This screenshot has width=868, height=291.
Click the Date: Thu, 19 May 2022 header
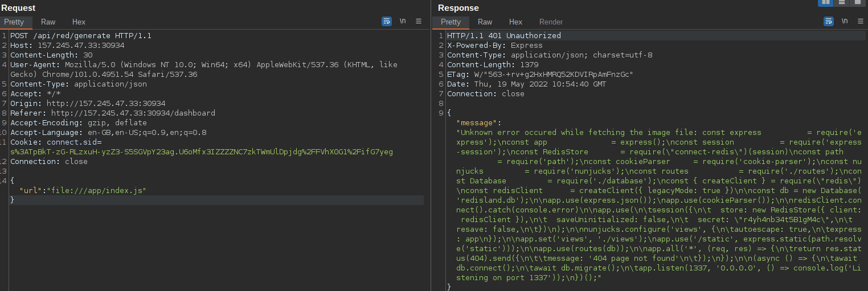point(527,84)
